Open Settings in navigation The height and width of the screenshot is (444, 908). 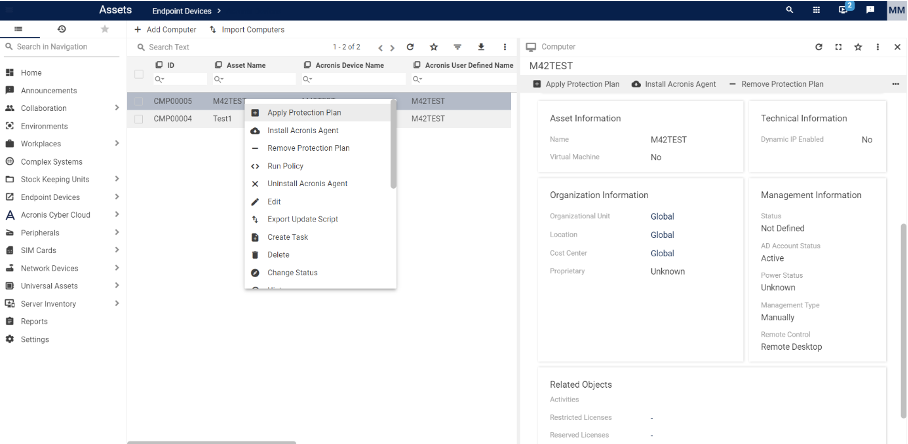(35, 339)
